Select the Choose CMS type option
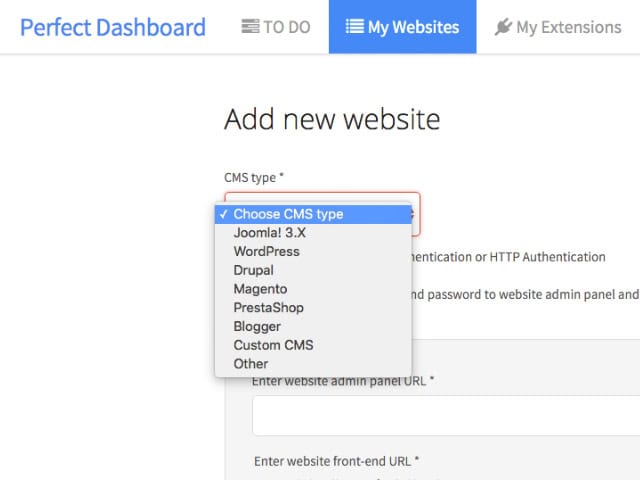The width and height of the screenshot is (640, 480). coord(313,214)
